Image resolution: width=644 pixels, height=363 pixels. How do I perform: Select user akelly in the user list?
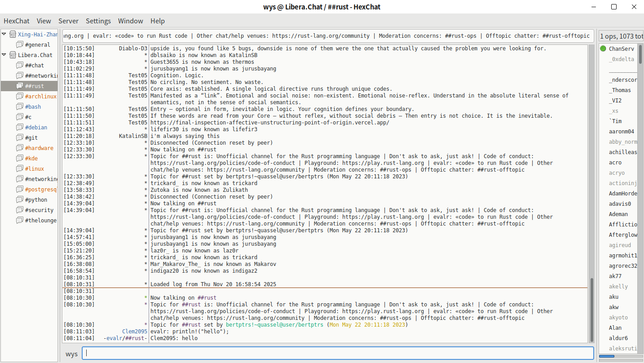pyautogui.click(x=618, y=286)
